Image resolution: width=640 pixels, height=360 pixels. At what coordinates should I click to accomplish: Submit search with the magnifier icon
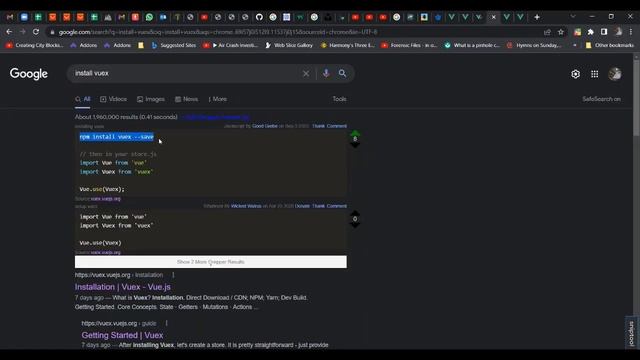342,73
